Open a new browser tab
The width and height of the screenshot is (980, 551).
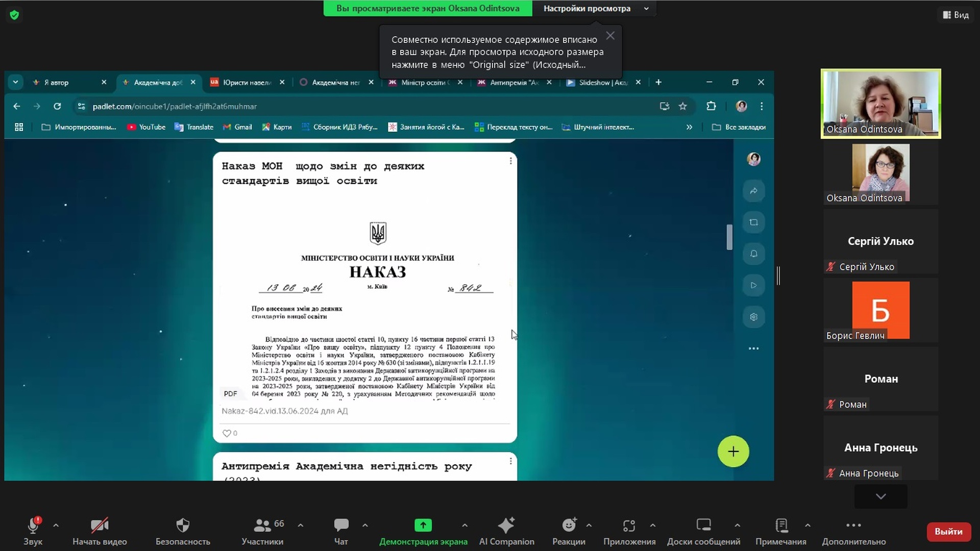[x=658, y=82]
